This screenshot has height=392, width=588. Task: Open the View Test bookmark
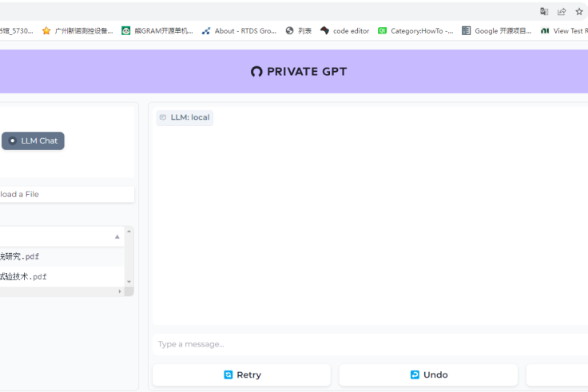point(564,31)
